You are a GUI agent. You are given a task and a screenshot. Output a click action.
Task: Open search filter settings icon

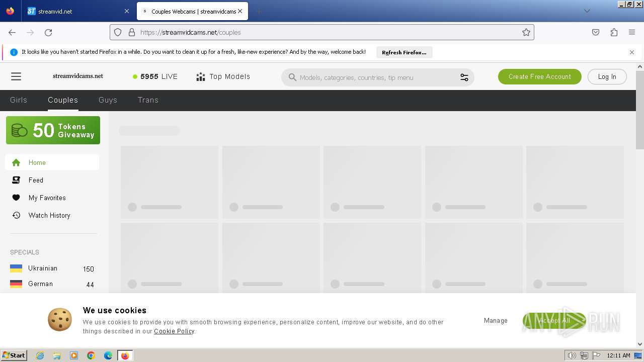[x=464, y=77]
